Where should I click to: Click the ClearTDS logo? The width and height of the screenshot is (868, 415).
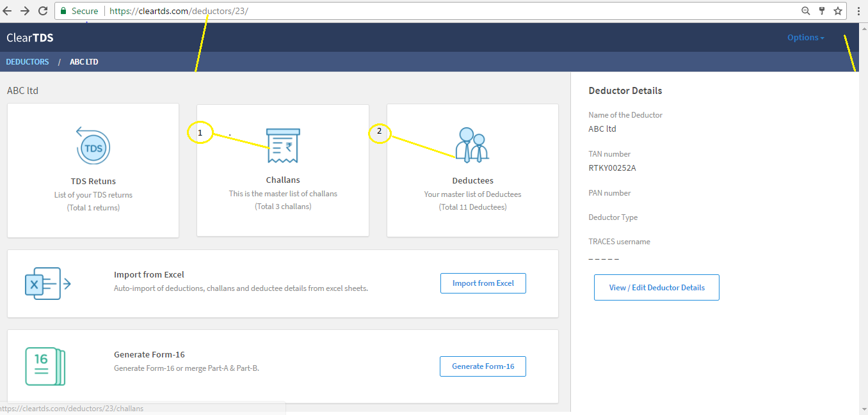pyautogui.click(x=30, y=38)
